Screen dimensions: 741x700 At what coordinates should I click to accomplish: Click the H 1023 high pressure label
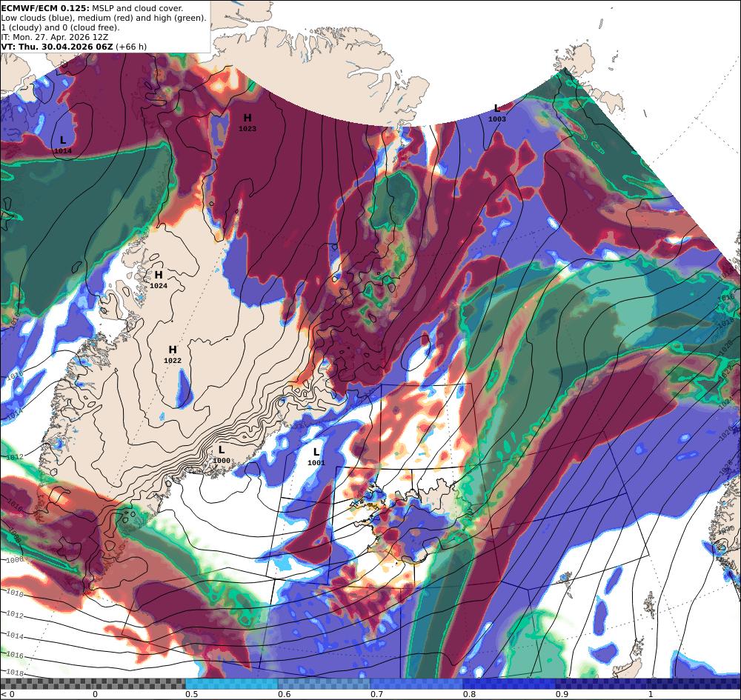[247, 122]
